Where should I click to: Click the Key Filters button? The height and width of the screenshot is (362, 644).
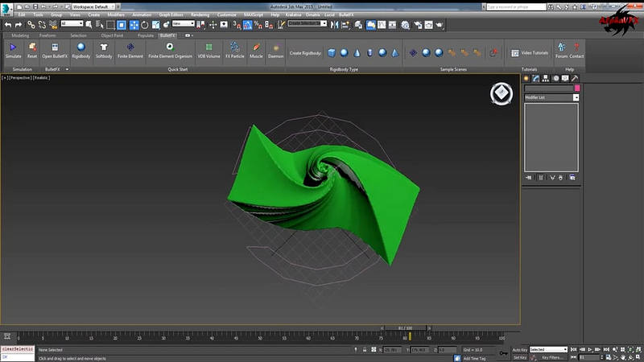pos(552,357)
